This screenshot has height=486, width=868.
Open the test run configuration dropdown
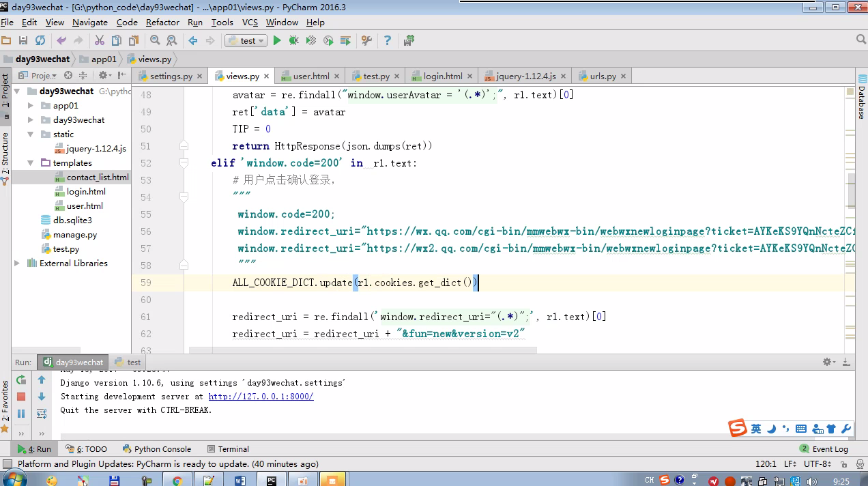click(246, 41)
